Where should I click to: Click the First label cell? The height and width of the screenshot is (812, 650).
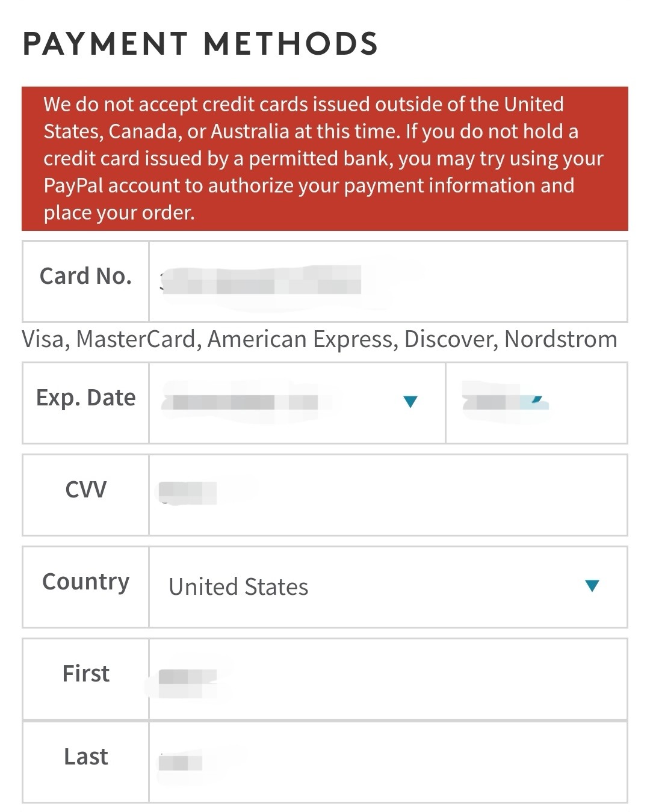pyautogui.click(x=85, y=679)
